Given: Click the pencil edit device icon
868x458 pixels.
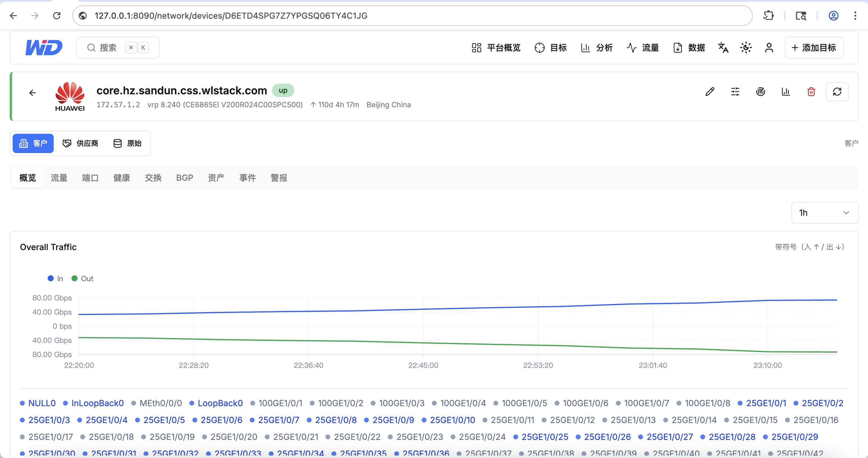Looking at the screenshot, I should [710, 92].
